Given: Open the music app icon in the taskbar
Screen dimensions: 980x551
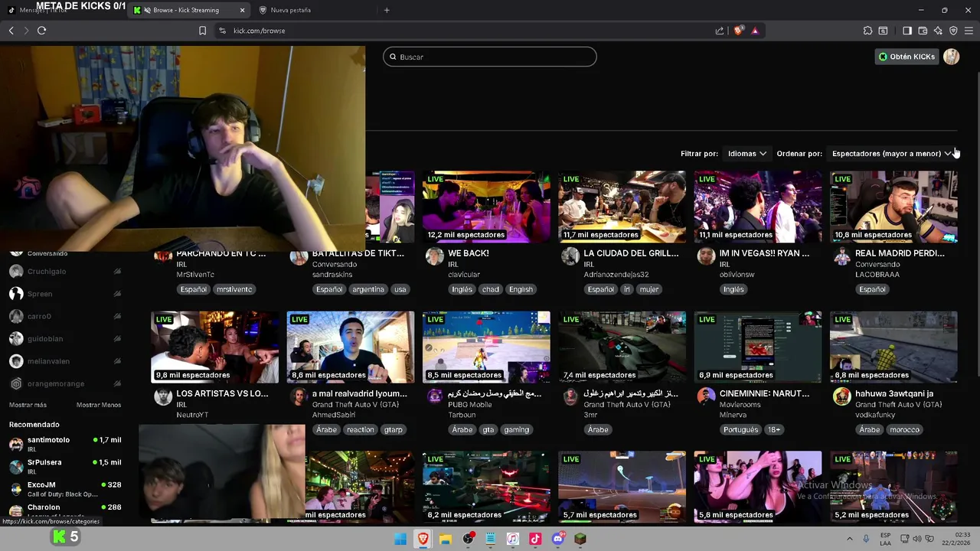Looking at the screenshot, I should (513, 539).
